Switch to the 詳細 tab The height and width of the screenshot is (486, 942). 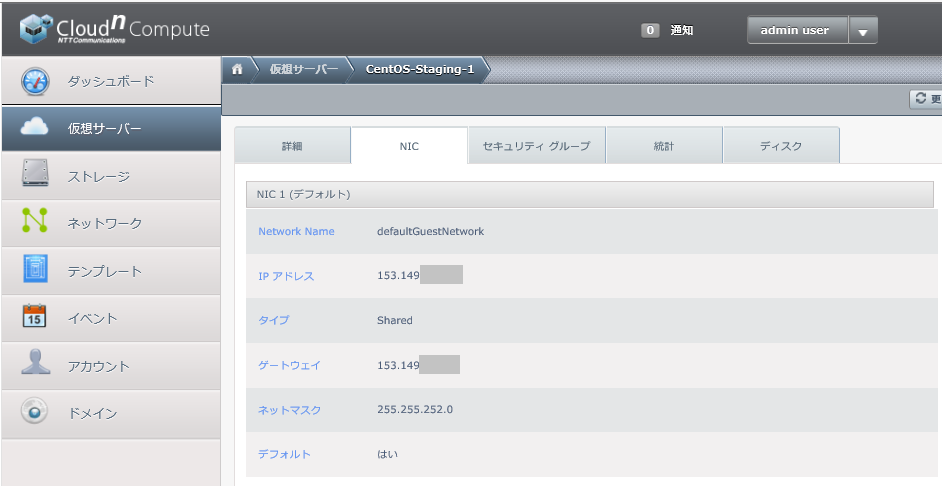click(x=292, y=146)
